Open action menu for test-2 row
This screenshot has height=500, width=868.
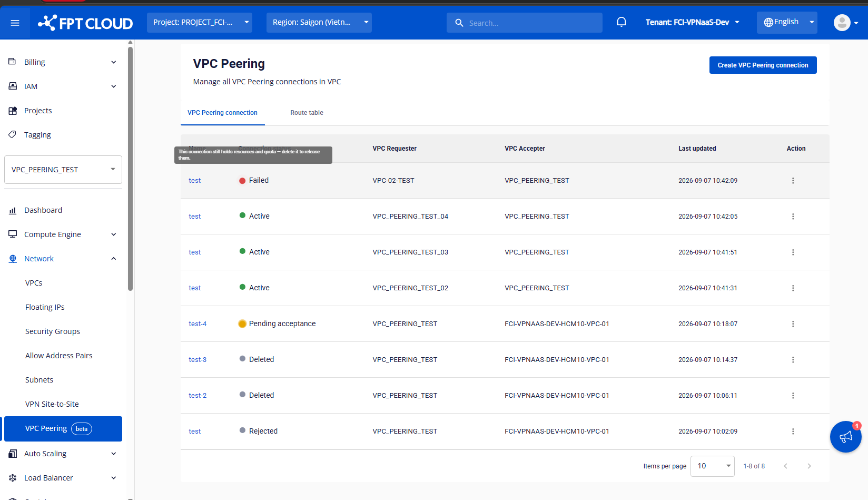tap(793, 396)
